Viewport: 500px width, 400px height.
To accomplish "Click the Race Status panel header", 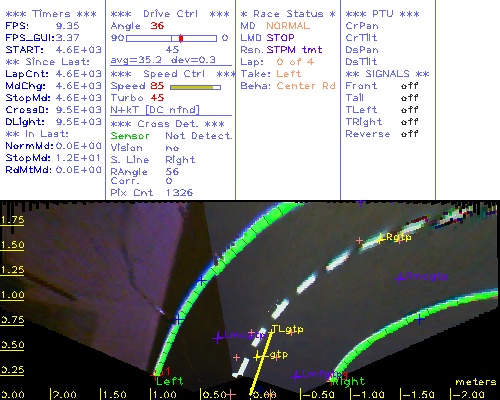I will click(288, 14).
